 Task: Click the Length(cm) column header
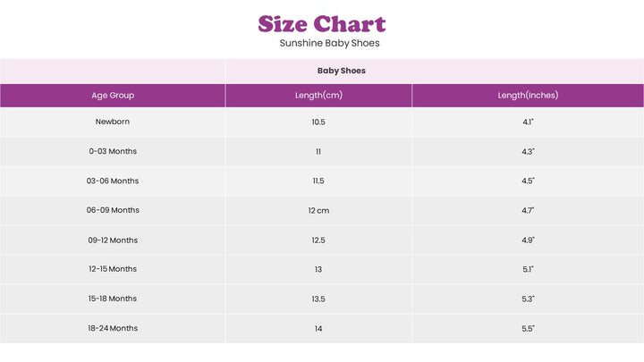[x=318, y=96]
